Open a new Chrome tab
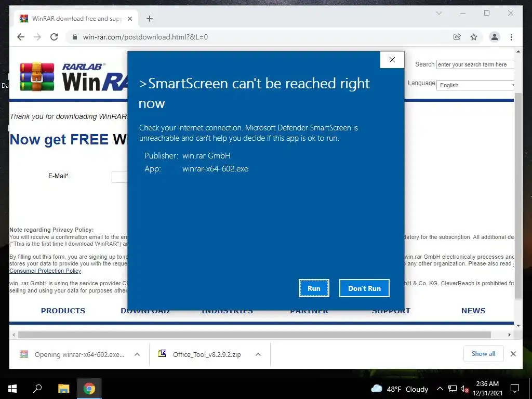Viewport: 532px width, 399px height. [150, 19]
